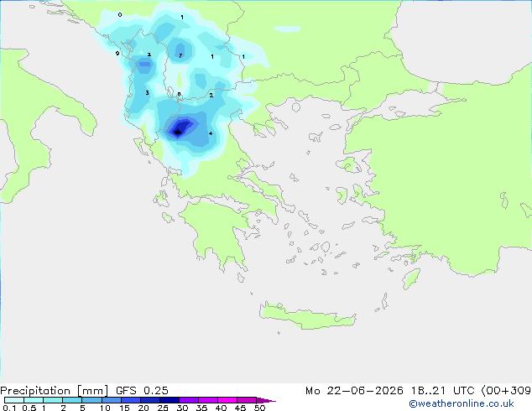Click the 15–20 mm blue legend swatch
This screenshot has height=411, width=532.
131,400
